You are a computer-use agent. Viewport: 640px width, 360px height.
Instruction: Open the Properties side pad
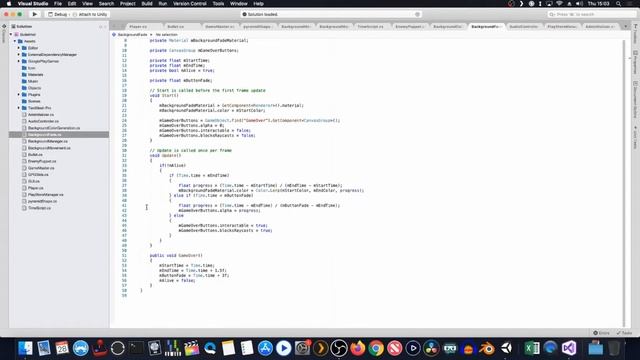tap(636, 62)
